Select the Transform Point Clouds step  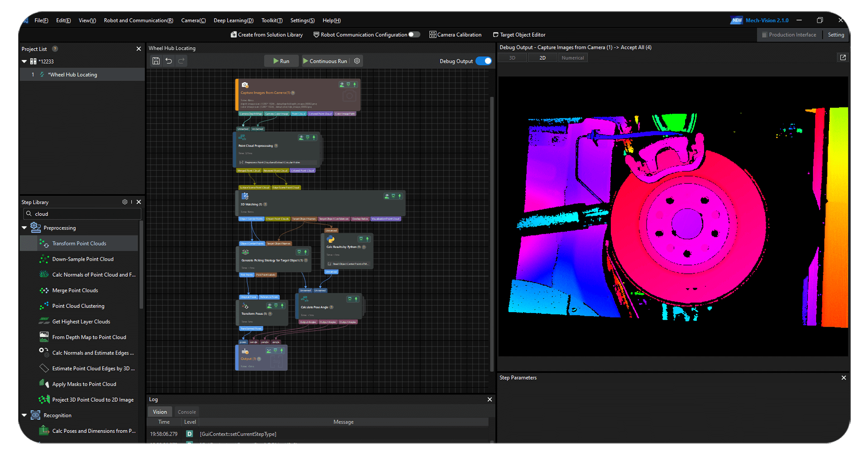coord(79,243)
